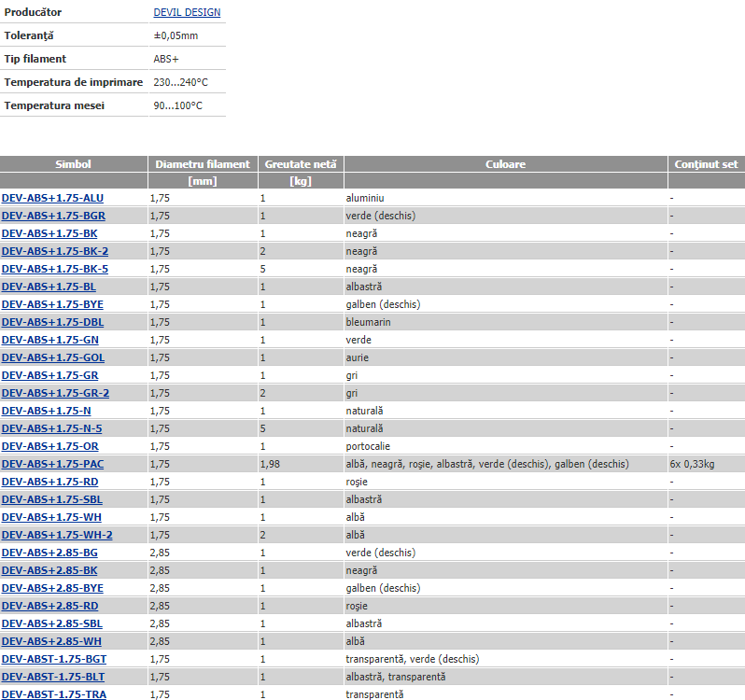The height and width of the screenshot is (700, 745).
Task: Select product DEV-ABS+1.75-WH-2
Action: pos(56,535)
